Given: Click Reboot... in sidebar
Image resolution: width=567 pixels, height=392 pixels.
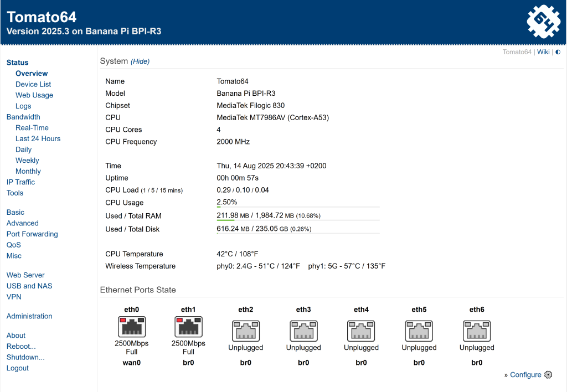Looking at the screenshot, I should tap(21, 346).
